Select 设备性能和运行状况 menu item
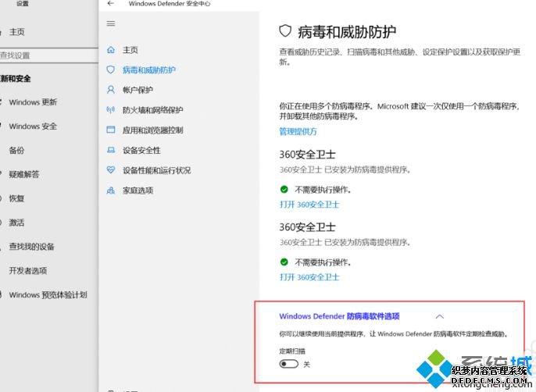The width and height of the screenshot is (536, 392). (157, 170)
